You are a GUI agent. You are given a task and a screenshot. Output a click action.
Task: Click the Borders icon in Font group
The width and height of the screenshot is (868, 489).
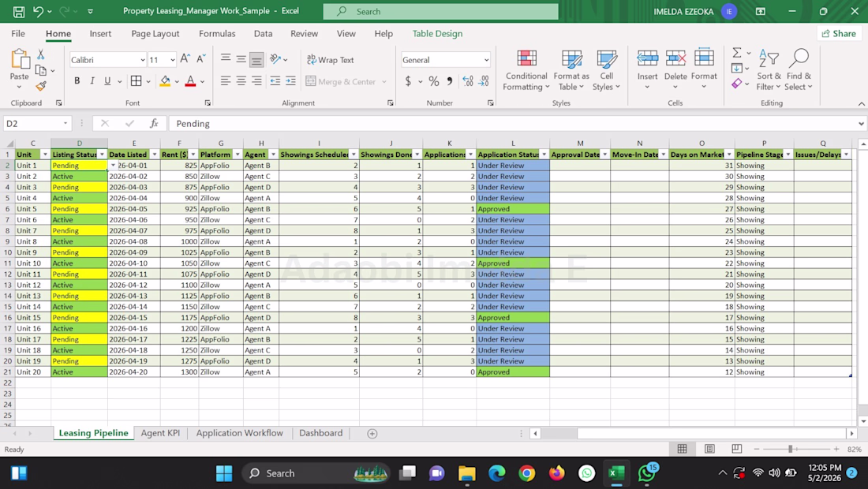point(137,80)
